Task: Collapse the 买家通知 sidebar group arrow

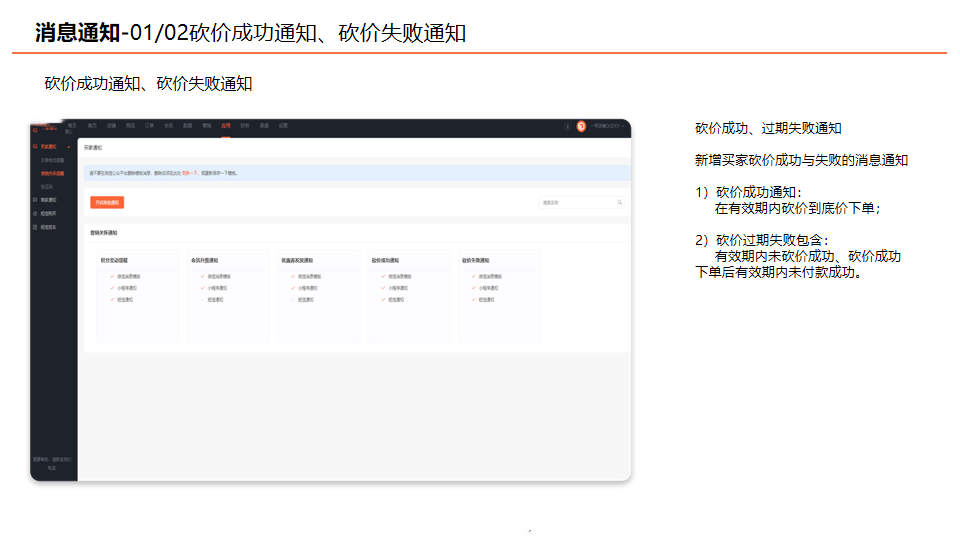Action: (x=69, y=147)
